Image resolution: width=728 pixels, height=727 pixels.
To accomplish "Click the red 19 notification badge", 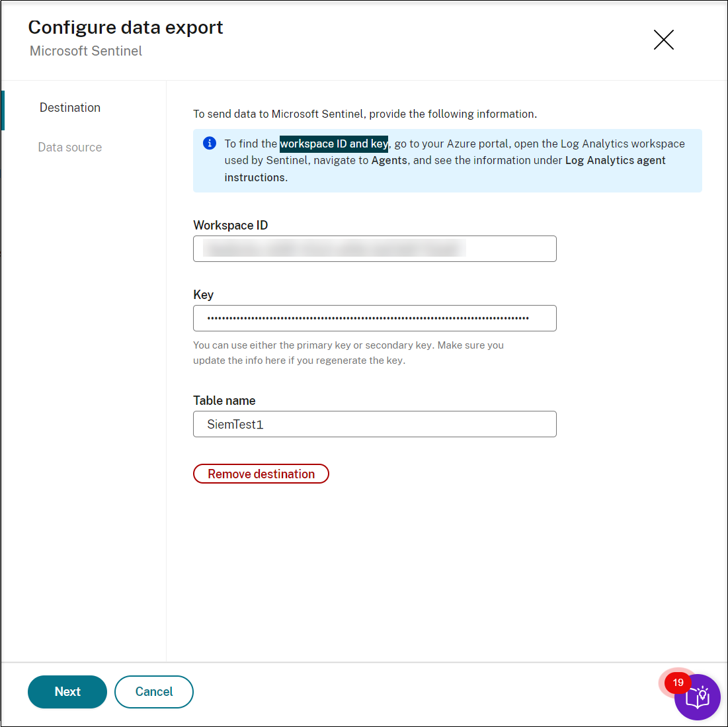I will pos(678,683).
